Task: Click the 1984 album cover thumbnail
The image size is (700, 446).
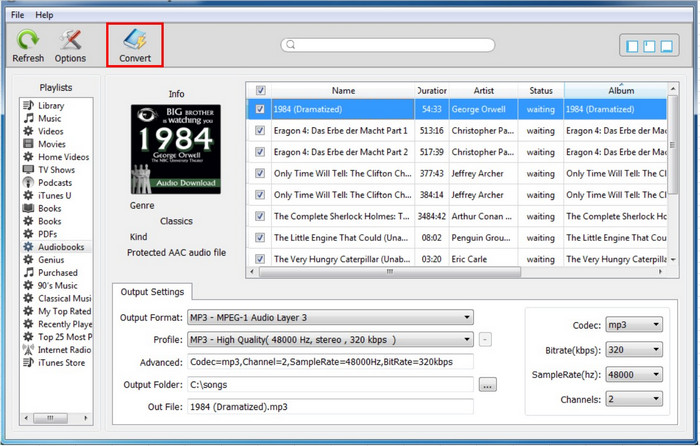Action: tap(176, 149)
